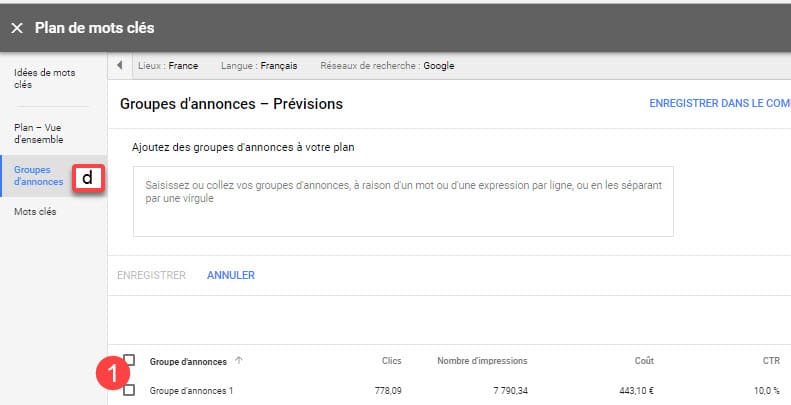Open Réseaux de recherche : Google option

387,66
